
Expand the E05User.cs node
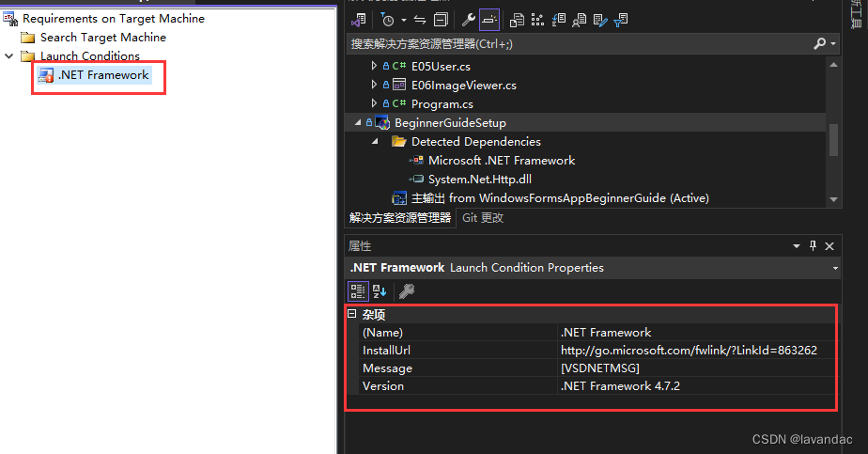pos(374,66)
